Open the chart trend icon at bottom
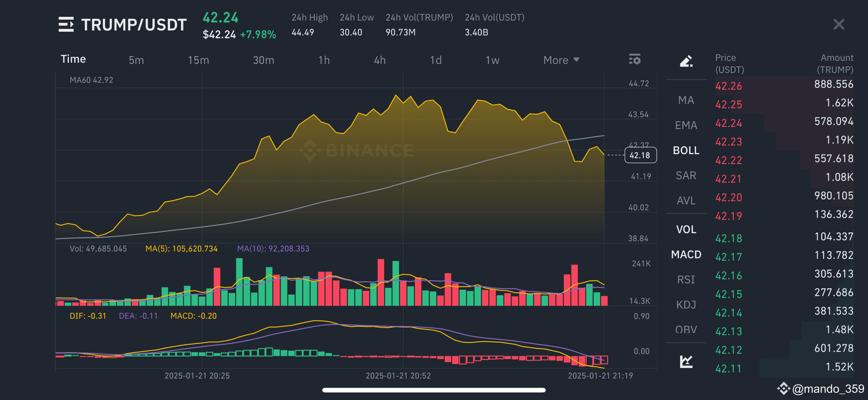868x400 pixels. pyautogui.click(x=686, y=361)
